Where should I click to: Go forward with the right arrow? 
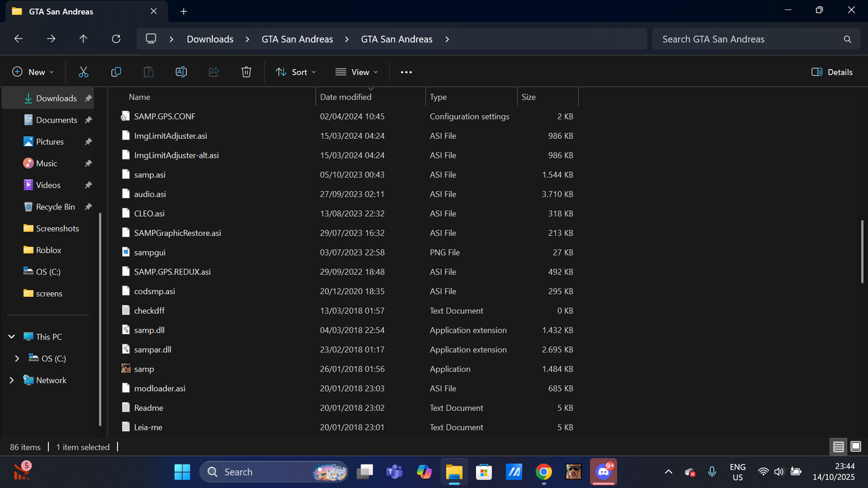51,39
